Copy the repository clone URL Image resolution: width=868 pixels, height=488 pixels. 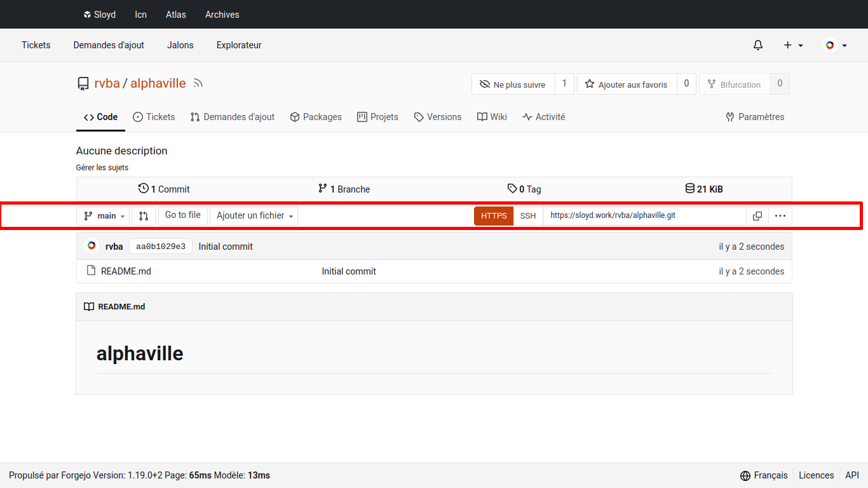[x=757, y=216]
